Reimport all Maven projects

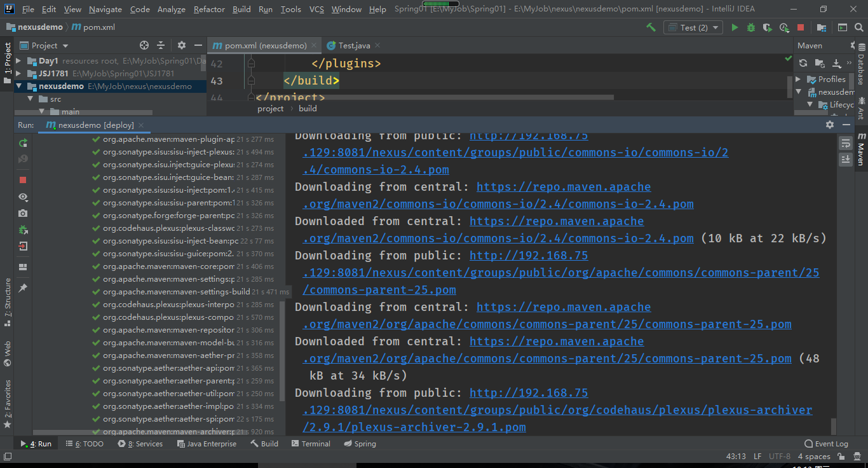803,63
